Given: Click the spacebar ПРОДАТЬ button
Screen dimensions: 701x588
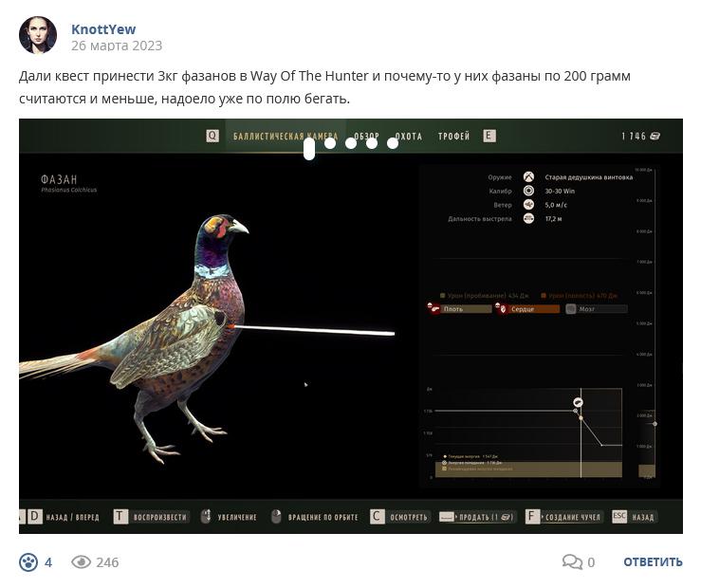Looking at the screenshot, I should point(478,517).
